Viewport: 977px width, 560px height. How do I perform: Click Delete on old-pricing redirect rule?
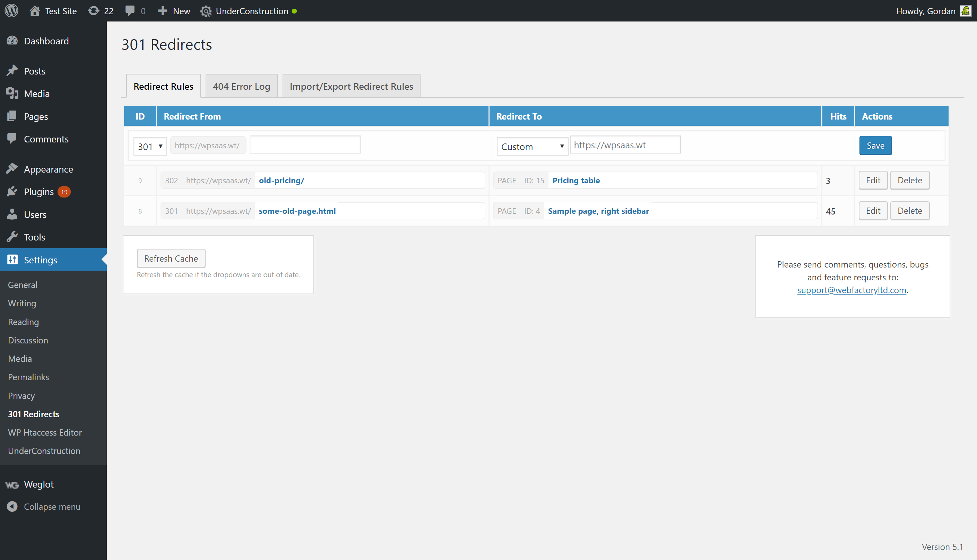pyautogui.click(x=909, y=180)
